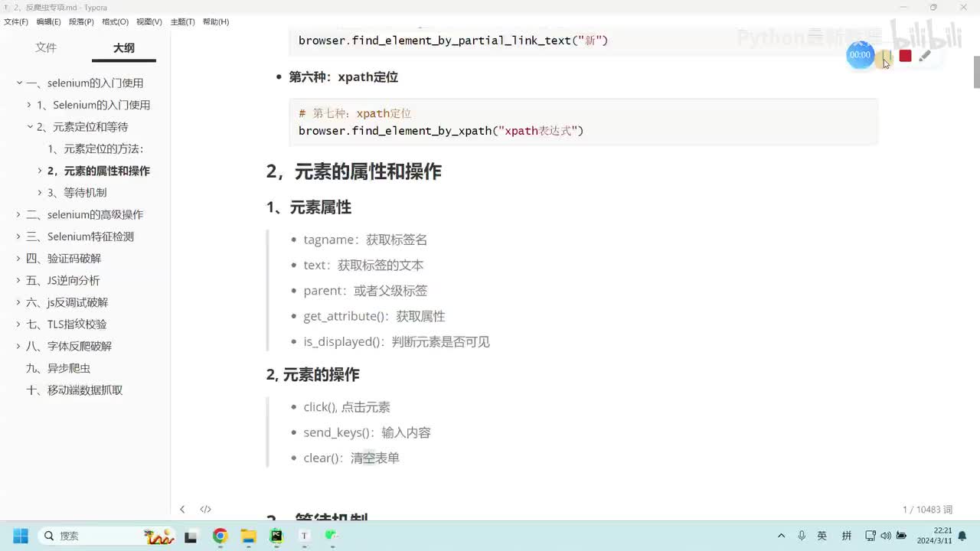Collapse 一、selenium的入门使用 outline section

(19, 83)
